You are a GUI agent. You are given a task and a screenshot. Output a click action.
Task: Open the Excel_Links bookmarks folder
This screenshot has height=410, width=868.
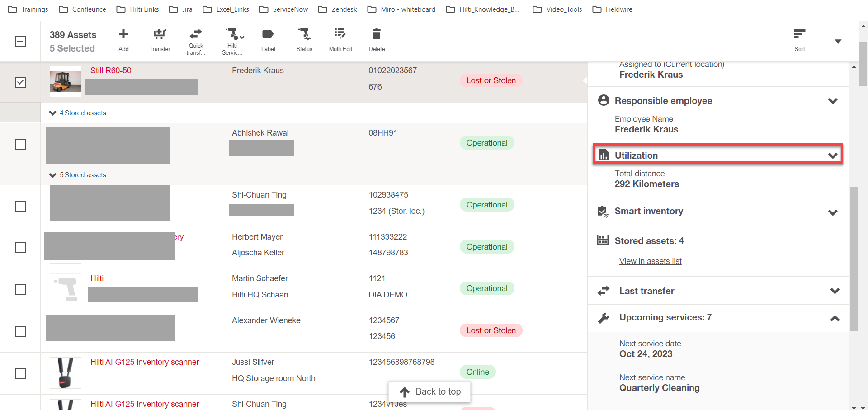coord(226,9)
